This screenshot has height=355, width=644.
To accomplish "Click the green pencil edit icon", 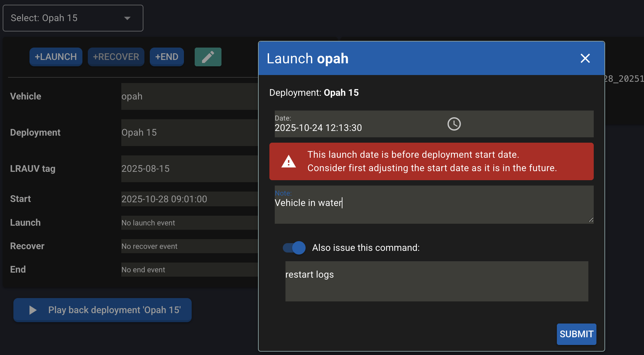I will click(208, 57).
